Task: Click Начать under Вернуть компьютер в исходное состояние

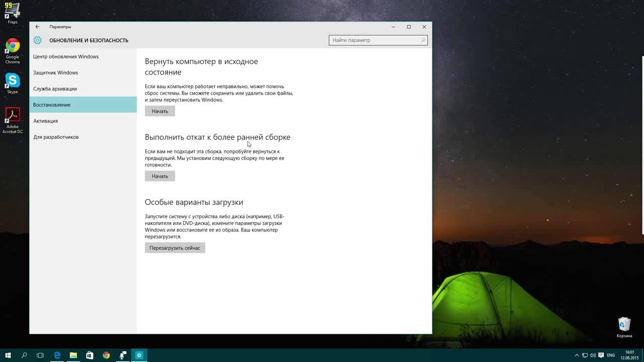Action: click(160, 111)
